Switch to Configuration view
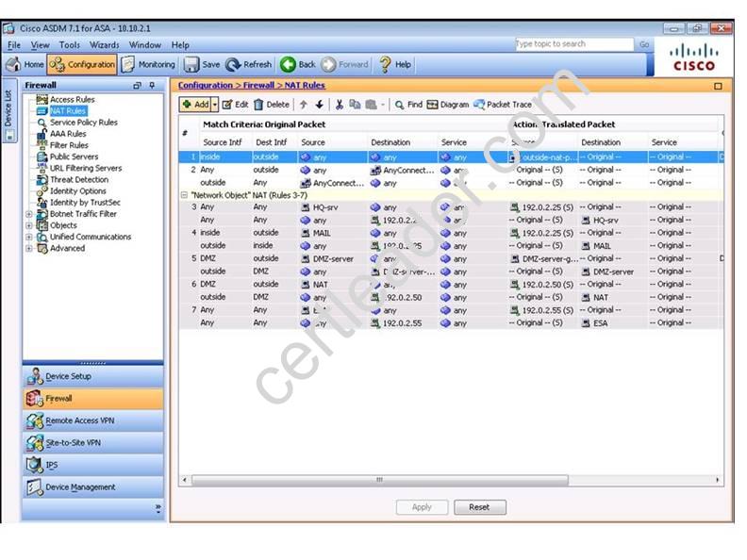The image size is (747, 560). (82, 64)
